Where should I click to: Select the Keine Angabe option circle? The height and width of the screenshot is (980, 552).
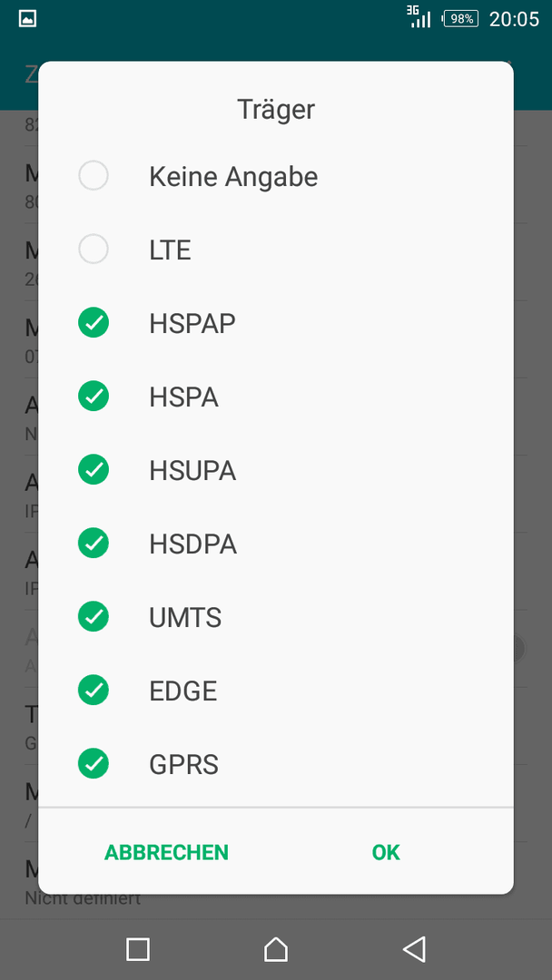click(x=94, y=176)
